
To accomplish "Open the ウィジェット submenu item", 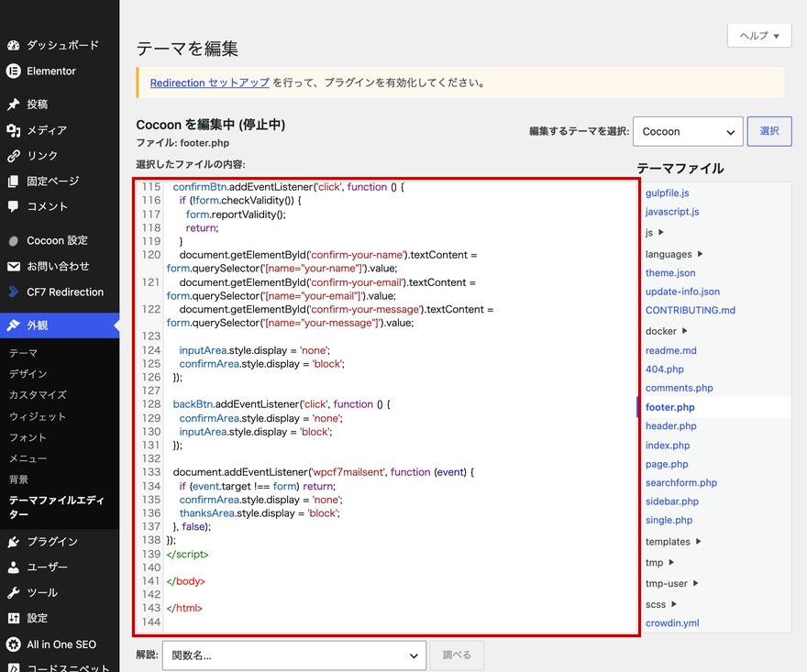I will tap(38, 416).
